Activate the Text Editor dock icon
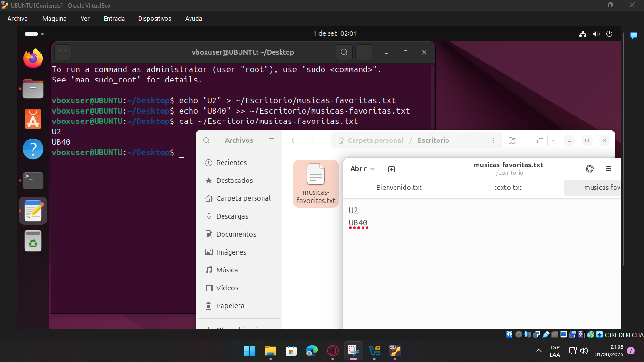The image size is (644, 362). coord(33,210)
